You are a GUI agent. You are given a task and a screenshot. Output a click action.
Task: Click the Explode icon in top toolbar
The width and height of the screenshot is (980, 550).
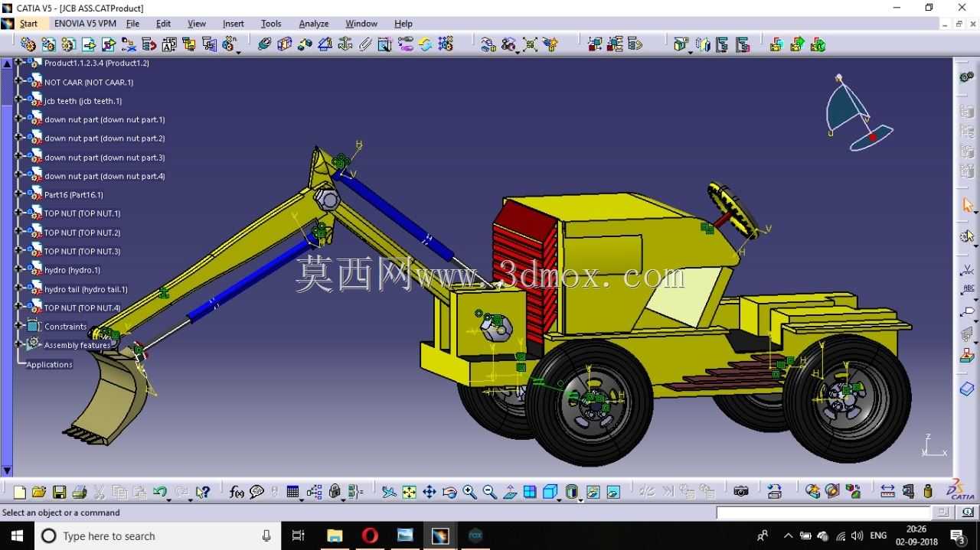[x=530, y=44]
